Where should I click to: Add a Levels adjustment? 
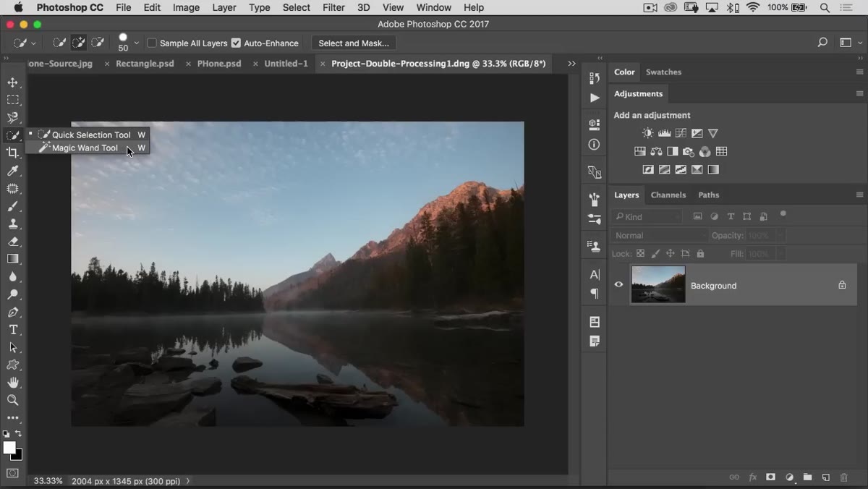pyautogui.click(x=664, y=133)
